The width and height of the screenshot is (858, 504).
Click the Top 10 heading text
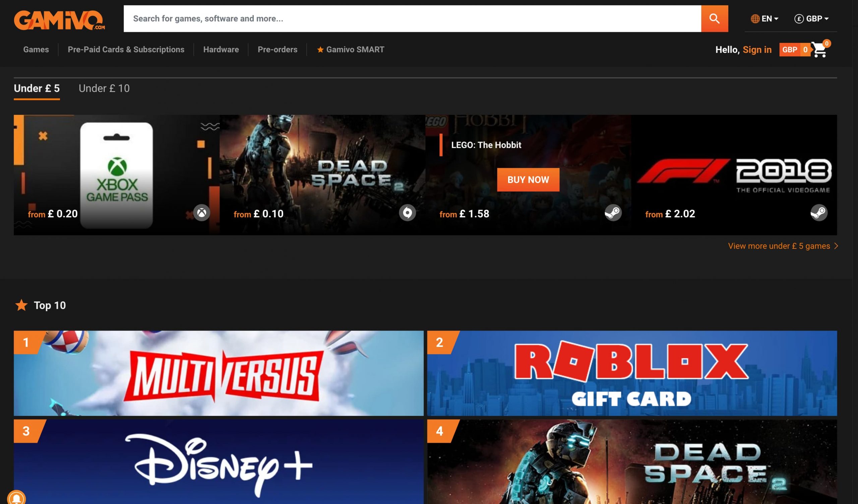pyautogui.click(x=50, y=305)
